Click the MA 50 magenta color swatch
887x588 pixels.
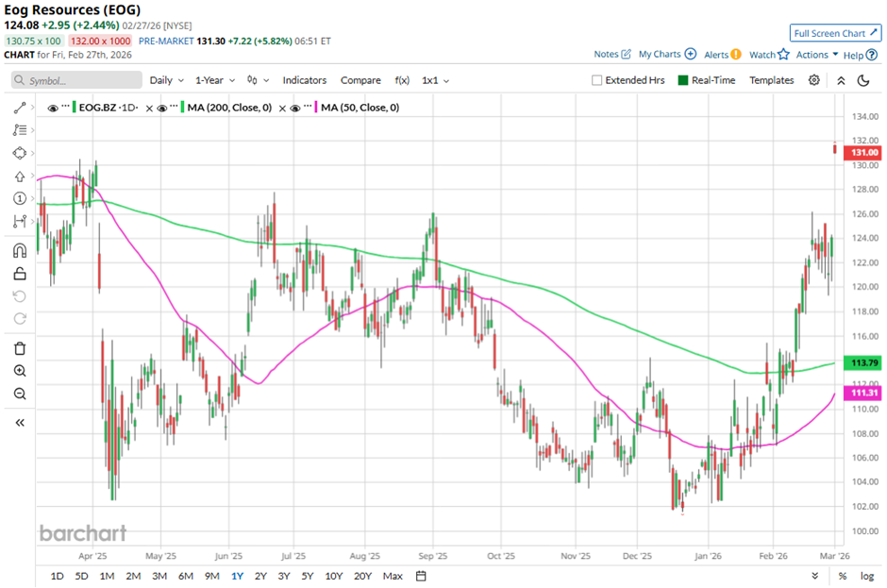point(316,108)
